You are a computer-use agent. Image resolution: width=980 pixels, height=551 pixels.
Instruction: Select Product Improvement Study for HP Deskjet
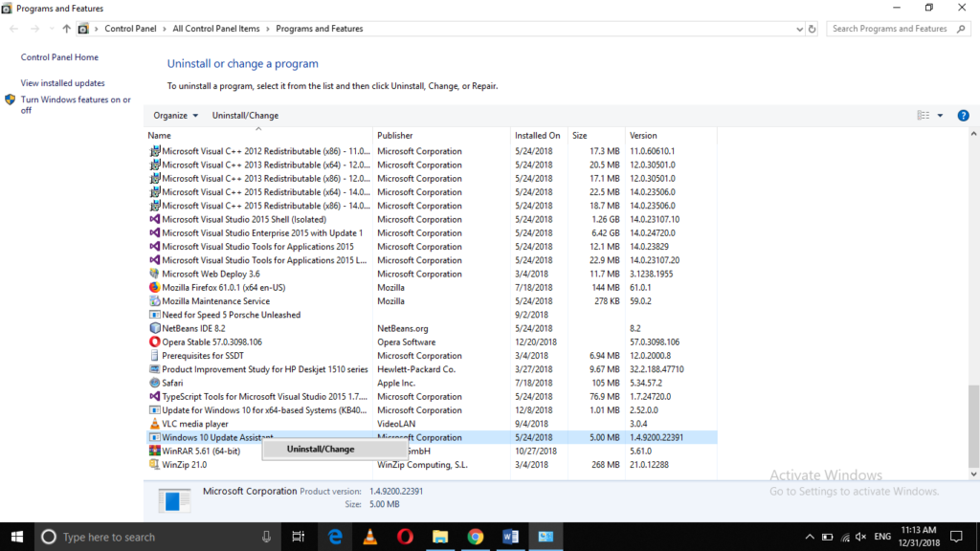pos(432,369)
